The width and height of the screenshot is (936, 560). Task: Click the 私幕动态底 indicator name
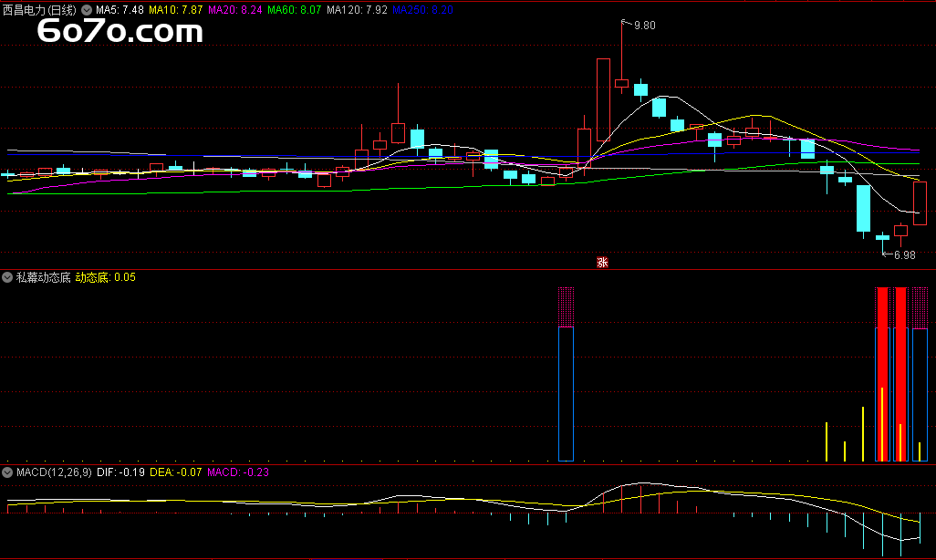tap(43, 277)
